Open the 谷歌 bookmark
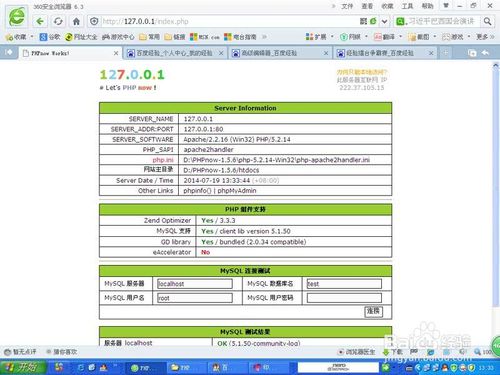 [50, 37]
